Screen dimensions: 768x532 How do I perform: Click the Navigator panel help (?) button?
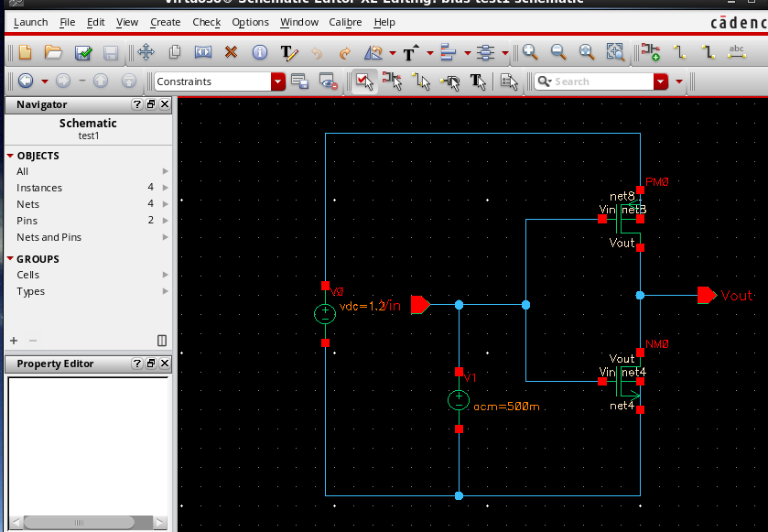[135, 104]
